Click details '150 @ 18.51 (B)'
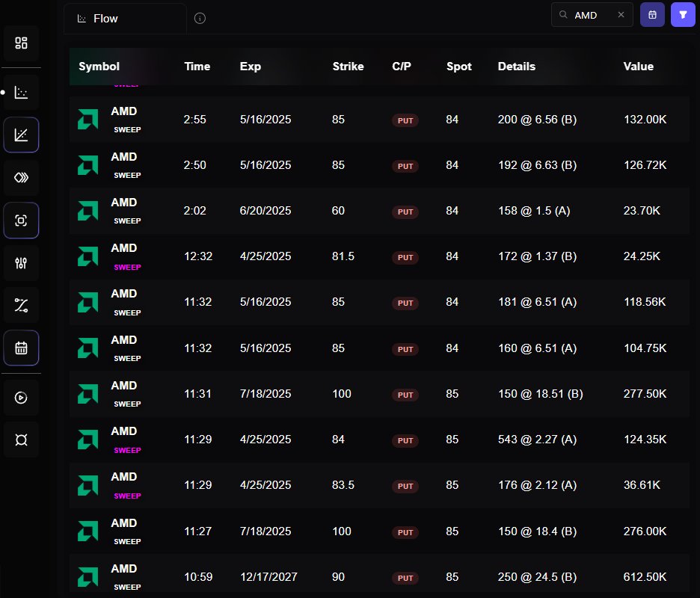 (x=540, y=394)
